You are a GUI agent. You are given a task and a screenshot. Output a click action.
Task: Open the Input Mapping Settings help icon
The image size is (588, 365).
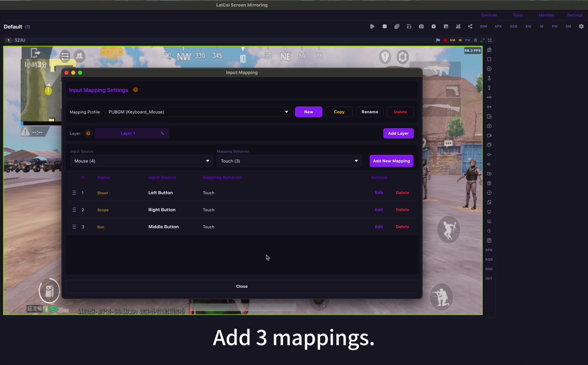pos(135,90)
